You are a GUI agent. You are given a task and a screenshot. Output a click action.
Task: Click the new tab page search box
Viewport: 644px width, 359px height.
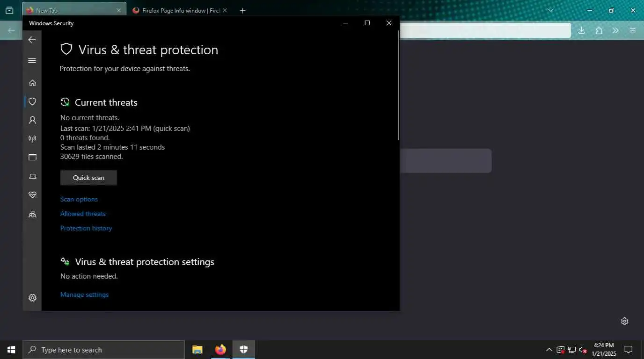446,161
